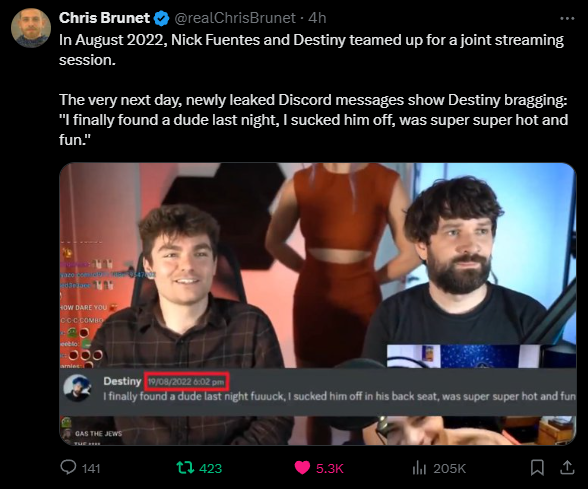Click the red-boxed date 19/08/2022
This screenshot has height=489, width=588.
(x=186, y=382)
